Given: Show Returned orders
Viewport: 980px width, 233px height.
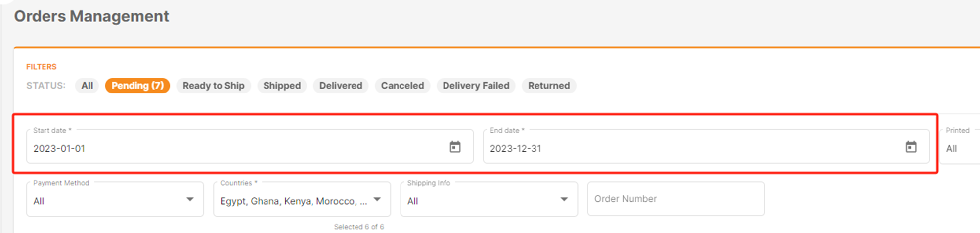Looking at the screenshot, I should [x=549, y=86].
